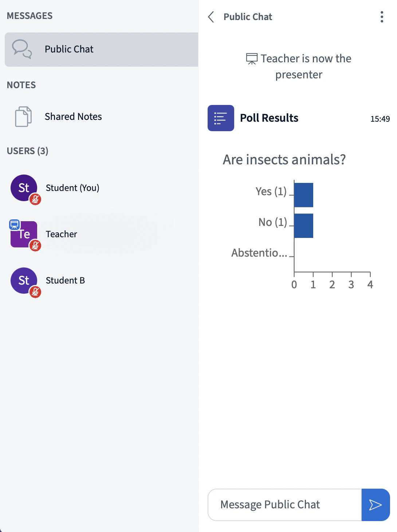Click the Poll Results icon in chat
This screenshot has width=397, height=532.
pyautogui.click(x=221, y=118)
